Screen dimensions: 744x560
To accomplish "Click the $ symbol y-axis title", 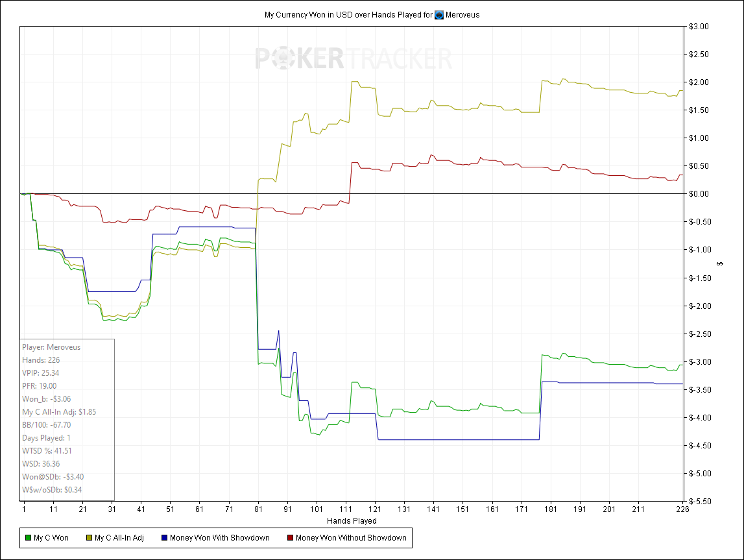I will tap(720, 264).
